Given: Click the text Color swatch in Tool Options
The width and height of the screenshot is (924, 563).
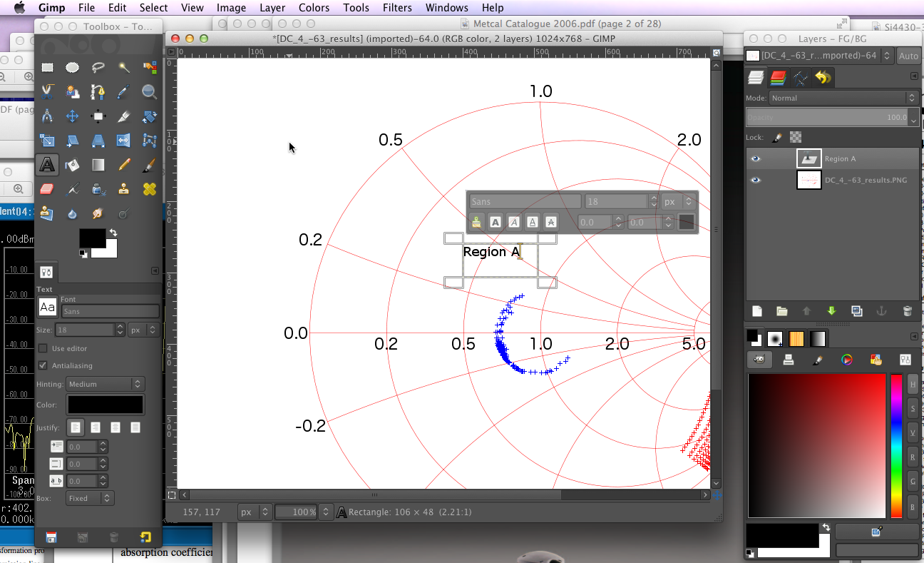Looking at the screenshot, I should click(106, 405).
